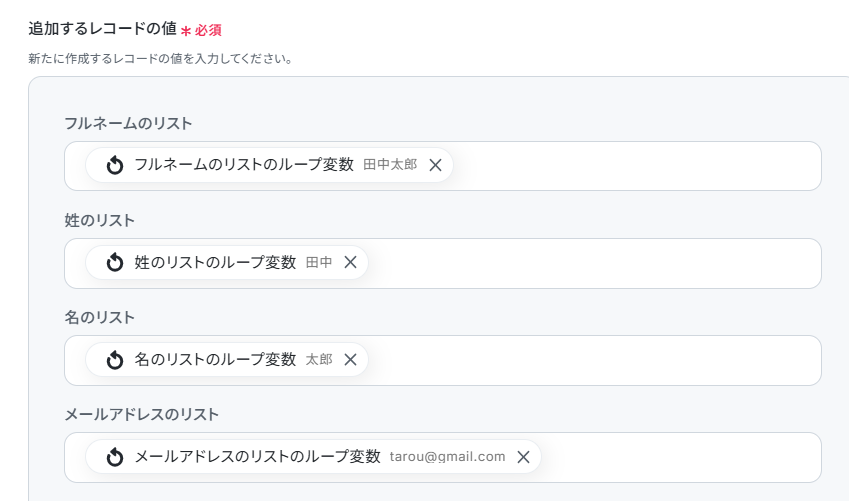Remove the 名のリストのループ変数 chip
The width and height of the screenshot is (849, 501).
click(x=350, y=359)
